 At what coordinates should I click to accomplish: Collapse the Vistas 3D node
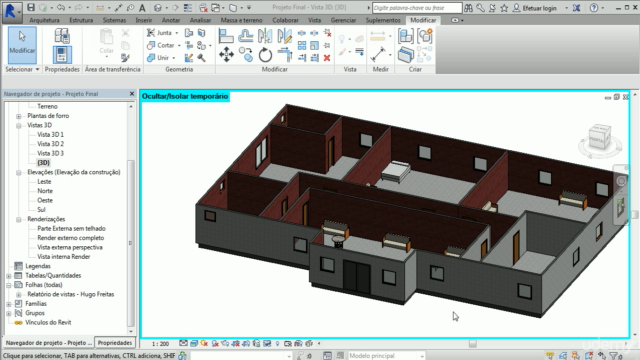pyautogui.click(x=18, y=125)
